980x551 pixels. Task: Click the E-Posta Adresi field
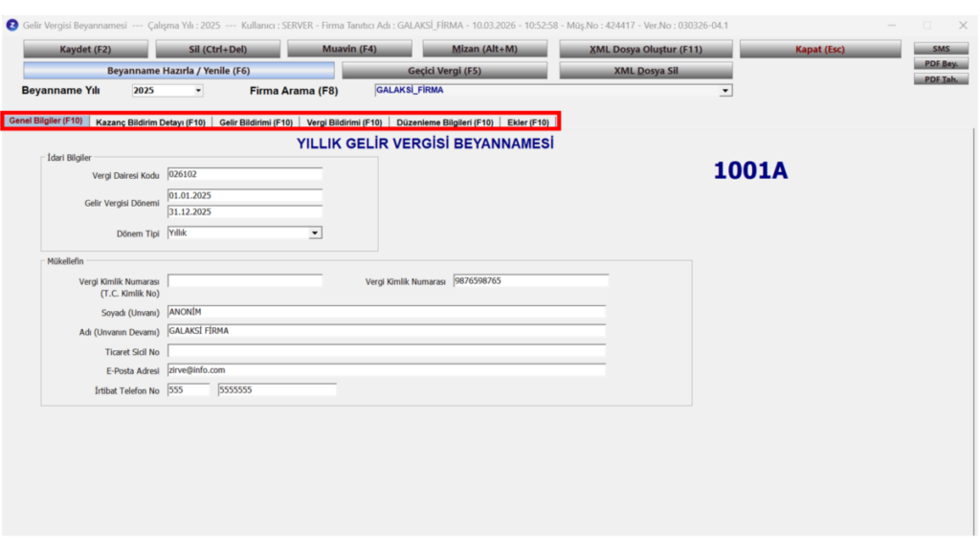point(387,370)
